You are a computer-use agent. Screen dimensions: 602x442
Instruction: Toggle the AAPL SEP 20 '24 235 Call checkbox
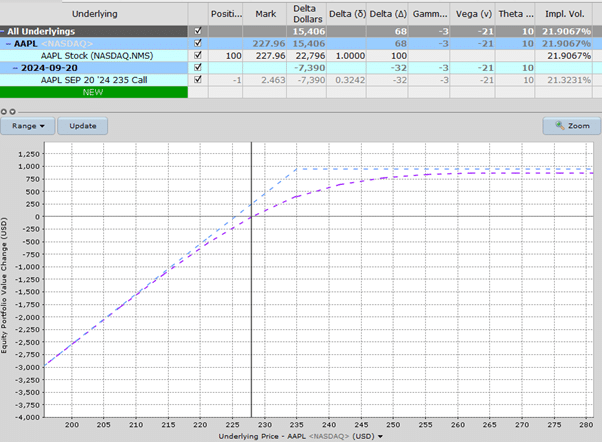pyautogui.click(x=197, y=79)
